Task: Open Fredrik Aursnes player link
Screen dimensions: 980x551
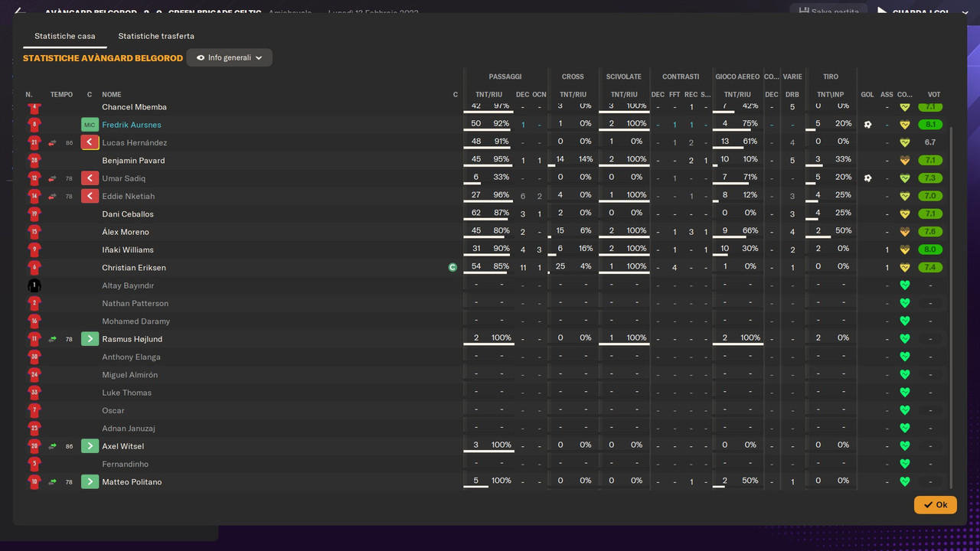Action: [x=131, y=125]
